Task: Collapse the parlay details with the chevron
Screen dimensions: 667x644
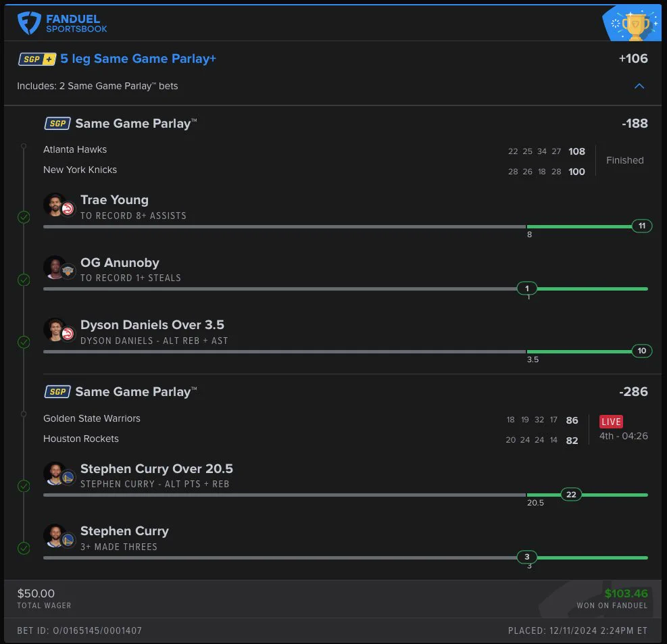Action: (x=639, y=86)
